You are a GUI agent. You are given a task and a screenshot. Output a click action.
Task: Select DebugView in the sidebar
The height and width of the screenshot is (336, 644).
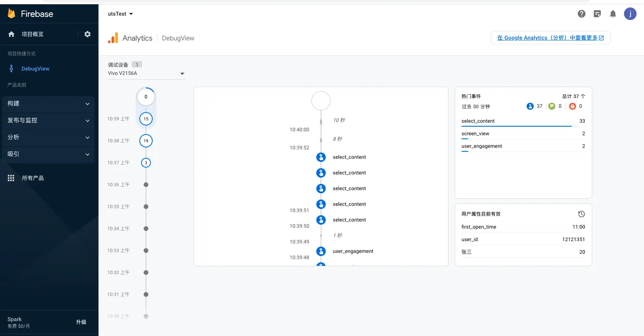[x=35, y=69]
